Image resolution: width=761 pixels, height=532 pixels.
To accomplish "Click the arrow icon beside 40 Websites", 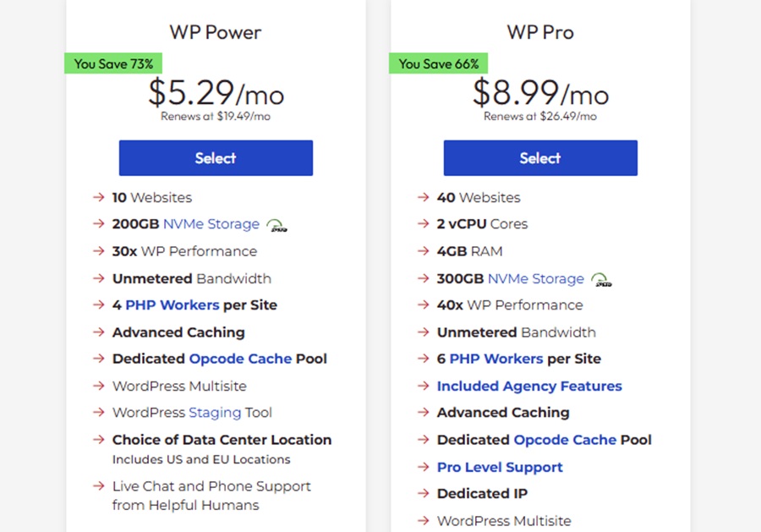I will 424,198.
